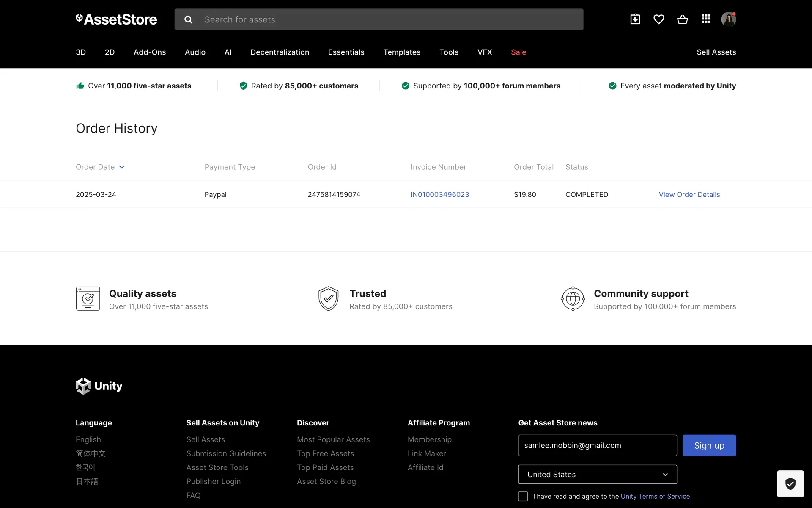Open the apps grid icon
The height and width of the screenshot is (508, 812).
(x=706, y=19)
